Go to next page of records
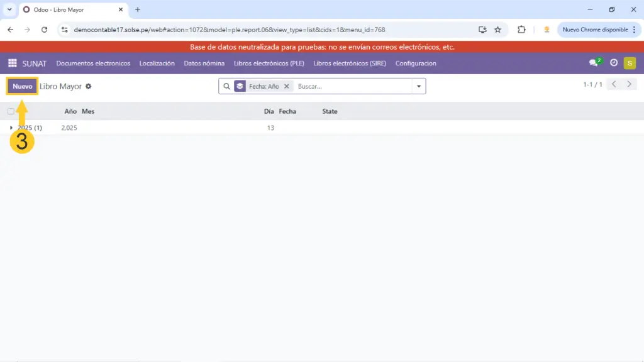The height and width of the screenshot is (362, 644). pos(630,84)
